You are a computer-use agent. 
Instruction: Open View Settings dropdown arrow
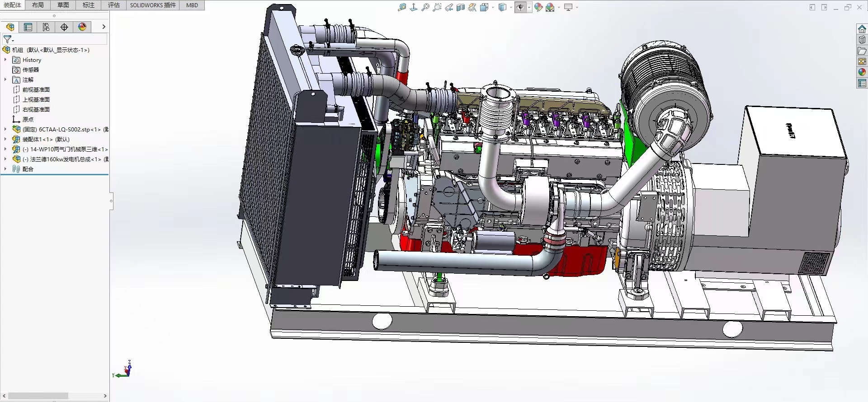577,7
